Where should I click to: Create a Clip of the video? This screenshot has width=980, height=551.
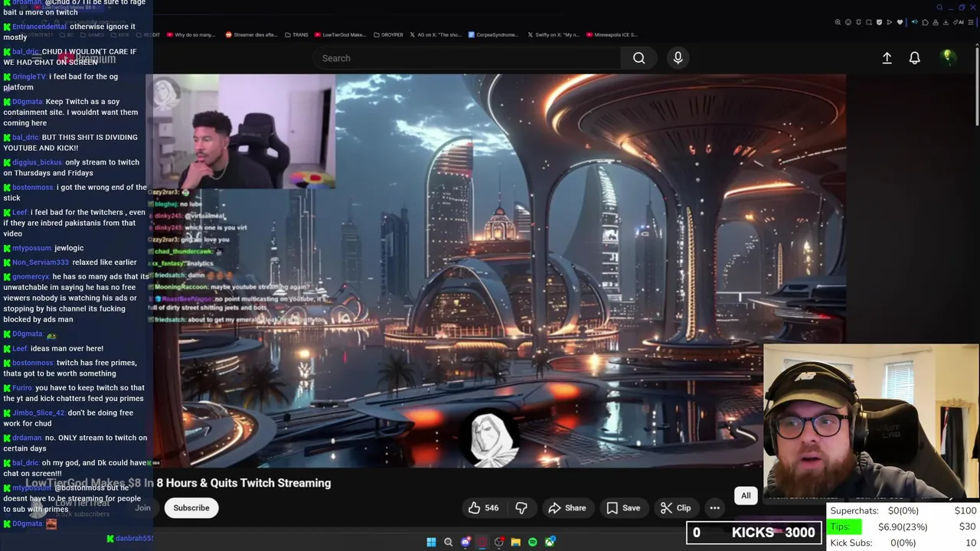pos(675,508)
